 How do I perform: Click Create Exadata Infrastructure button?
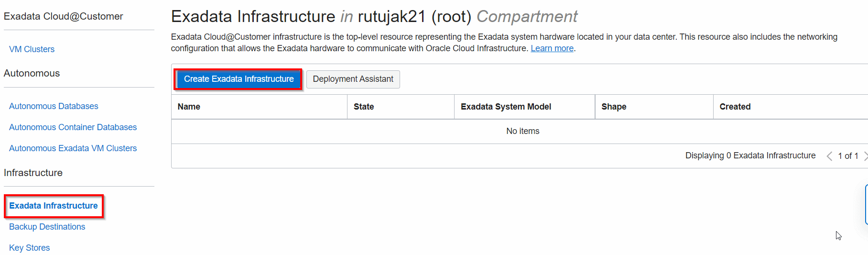tap(239, 79)
